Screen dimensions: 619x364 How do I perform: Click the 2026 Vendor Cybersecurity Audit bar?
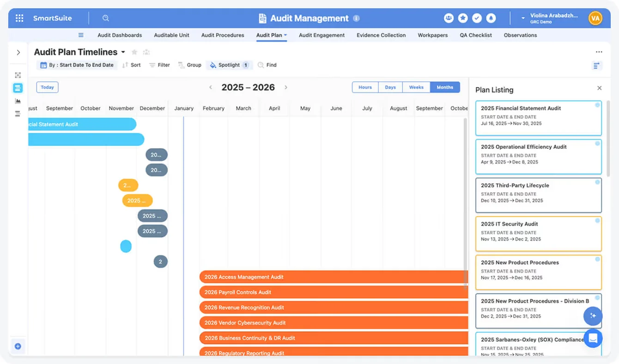(334, 322)
